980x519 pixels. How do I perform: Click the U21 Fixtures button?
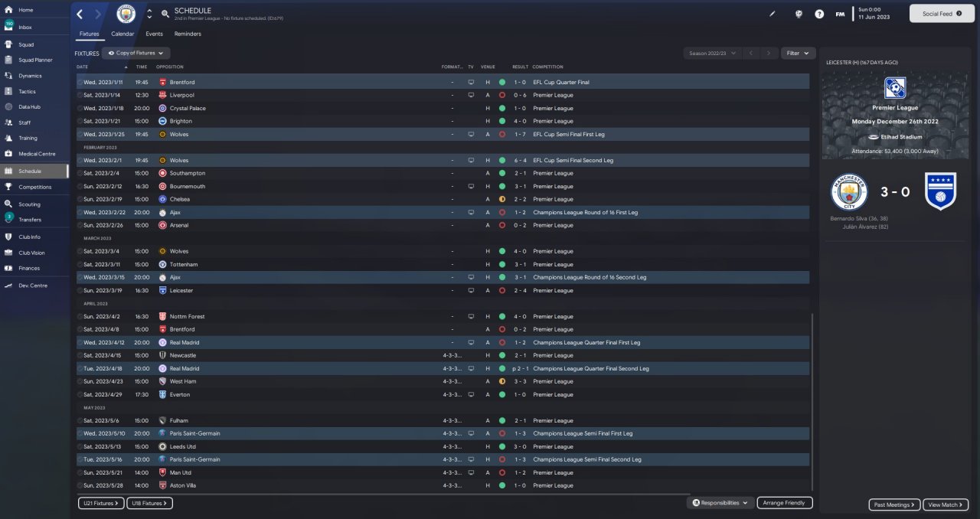[101, 503]
